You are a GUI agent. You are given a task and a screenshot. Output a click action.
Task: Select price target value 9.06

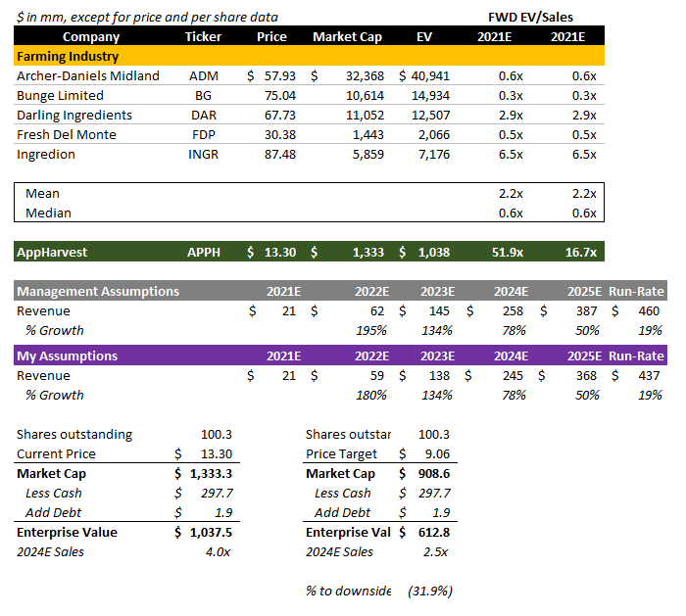(437, 454)
